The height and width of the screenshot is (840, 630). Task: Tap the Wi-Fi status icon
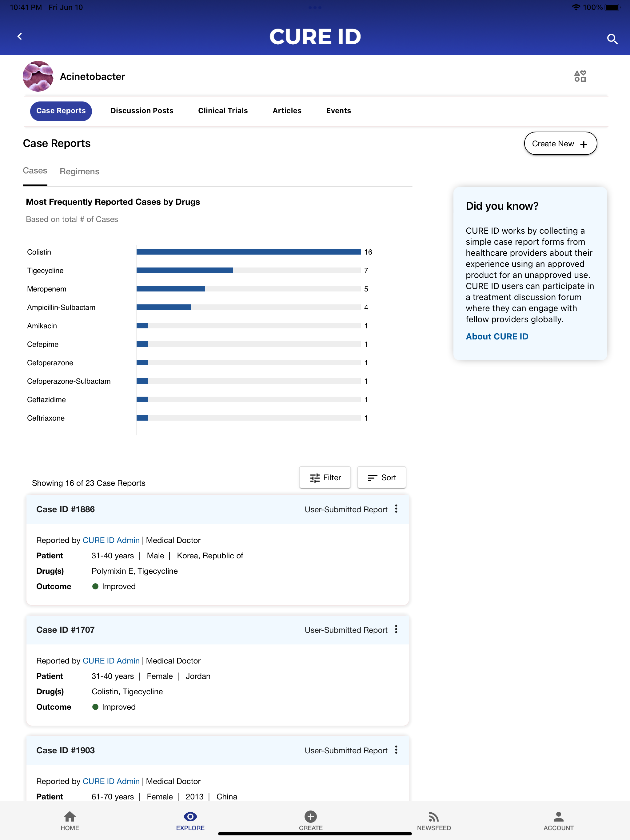pyautogui.click(x=576, y=7)
